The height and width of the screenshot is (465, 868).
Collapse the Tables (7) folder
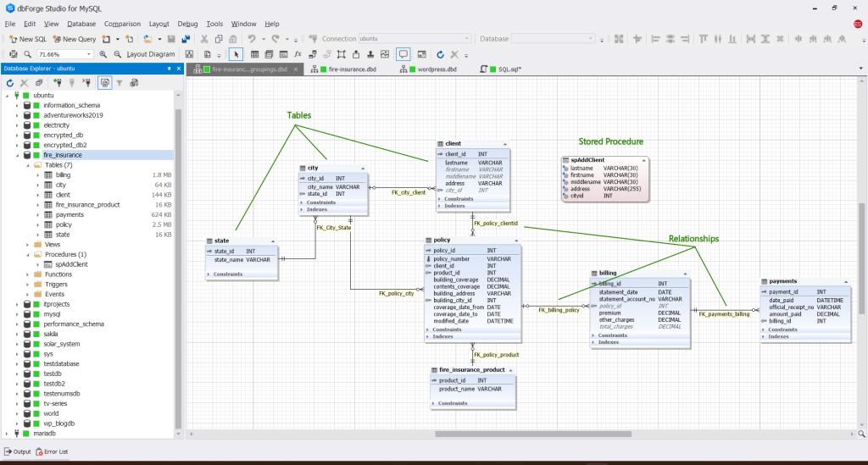coord(28,165)
